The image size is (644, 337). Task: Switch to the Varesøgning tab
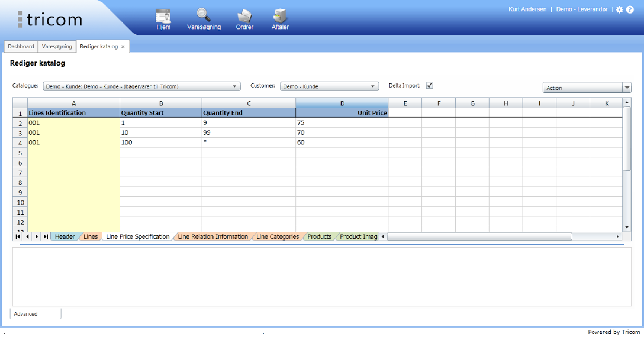point(57,46)
